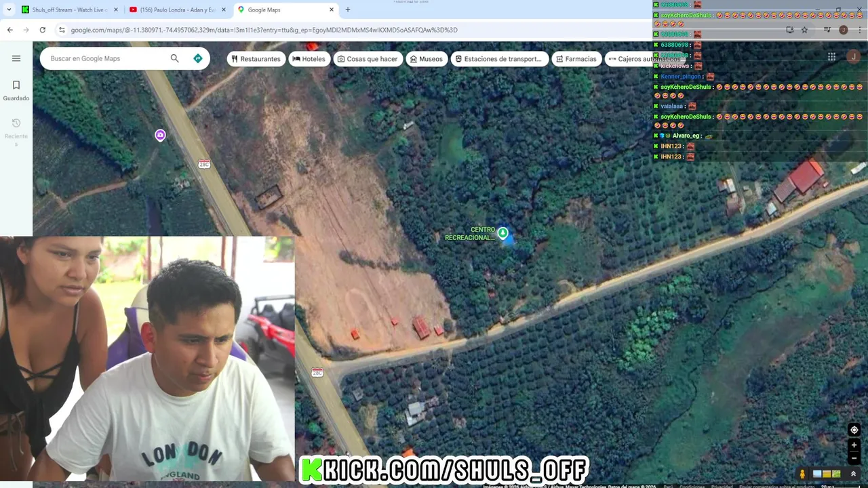Center map on my location
This screenshot has height=488, width=868.
pyautogui.click(x=854, y=430)
